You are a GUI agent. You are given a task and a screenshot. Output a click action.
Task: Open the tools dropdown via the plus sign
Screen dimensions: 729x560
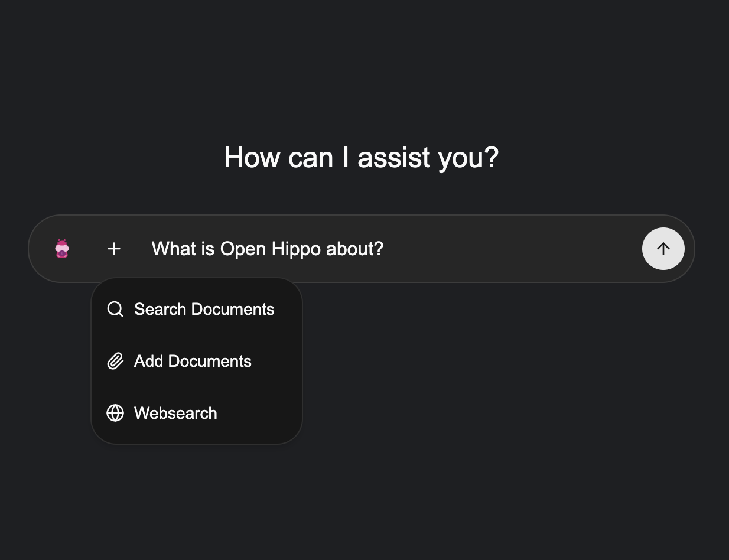(x=113, y=249)
